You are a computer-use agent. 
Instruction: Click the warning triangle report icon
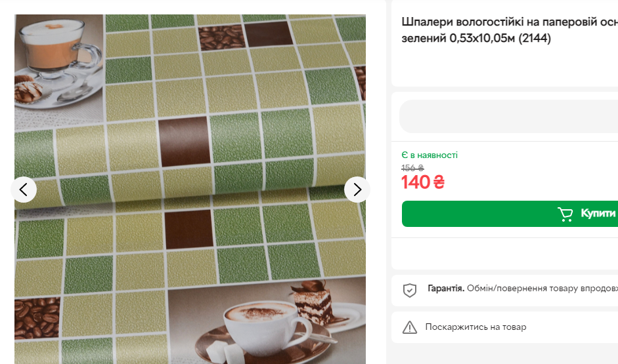410,327
